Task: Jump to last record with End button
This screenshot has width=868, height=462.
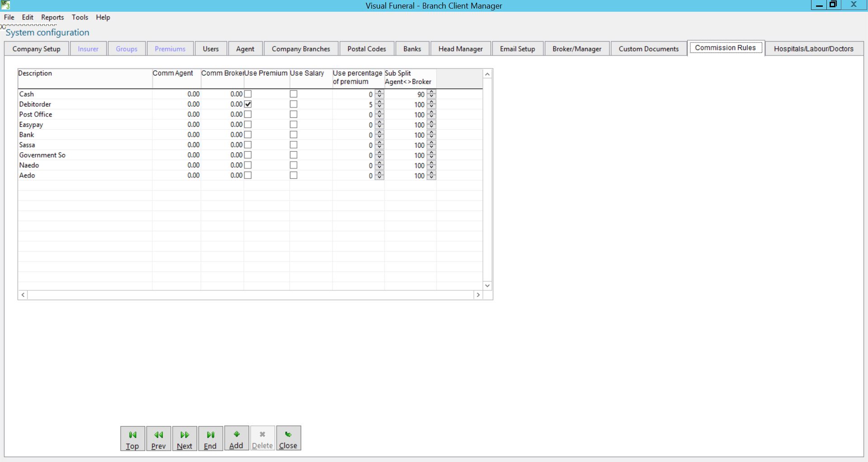Action: [x=210, y=439]
